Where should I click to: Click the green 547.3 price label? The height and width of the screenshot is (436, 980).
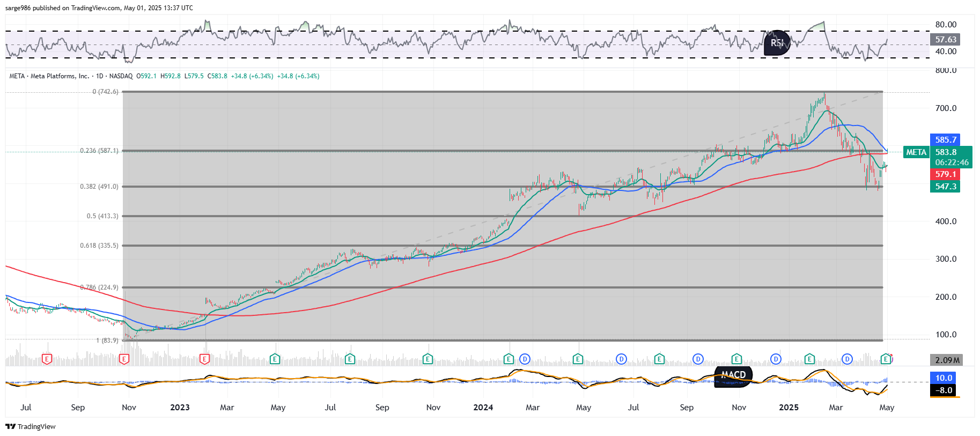945,187
